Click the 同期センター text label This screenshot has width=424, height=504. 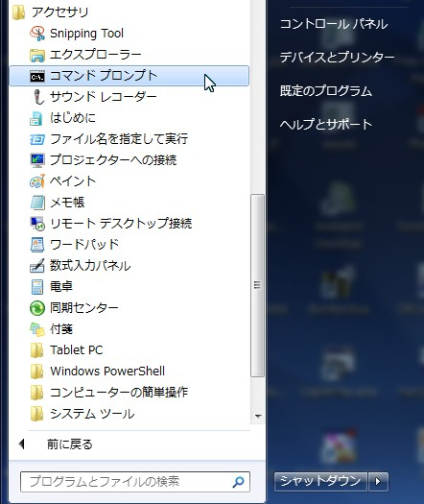tap(84, 308)
